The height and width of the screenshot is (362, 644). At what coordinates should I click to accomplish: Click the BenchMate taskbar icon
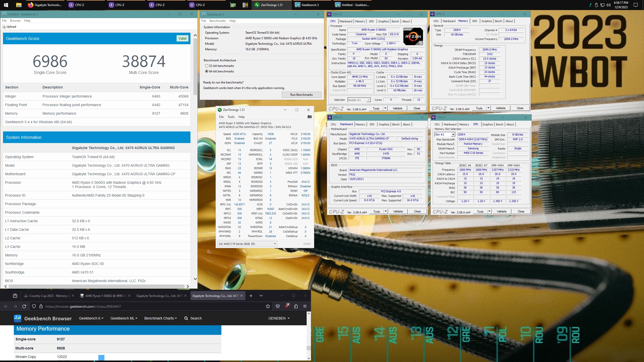(245, 5)
